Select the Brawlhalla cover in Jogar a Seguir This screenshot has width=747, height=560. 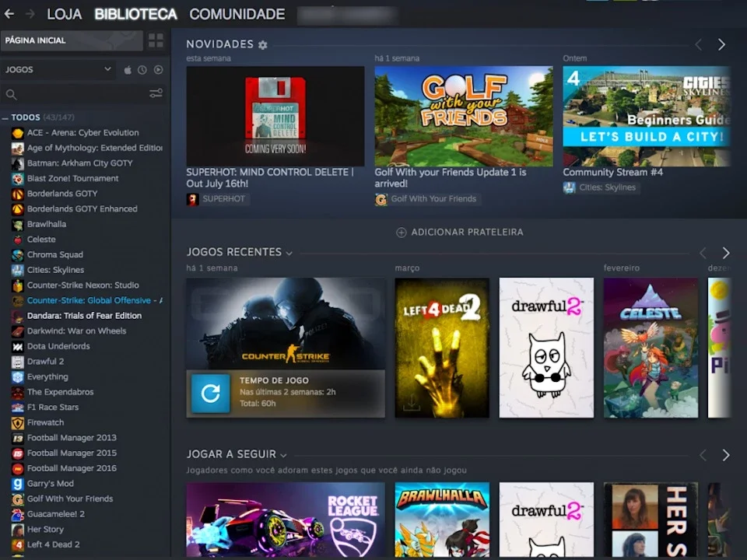tap(442, 520)
